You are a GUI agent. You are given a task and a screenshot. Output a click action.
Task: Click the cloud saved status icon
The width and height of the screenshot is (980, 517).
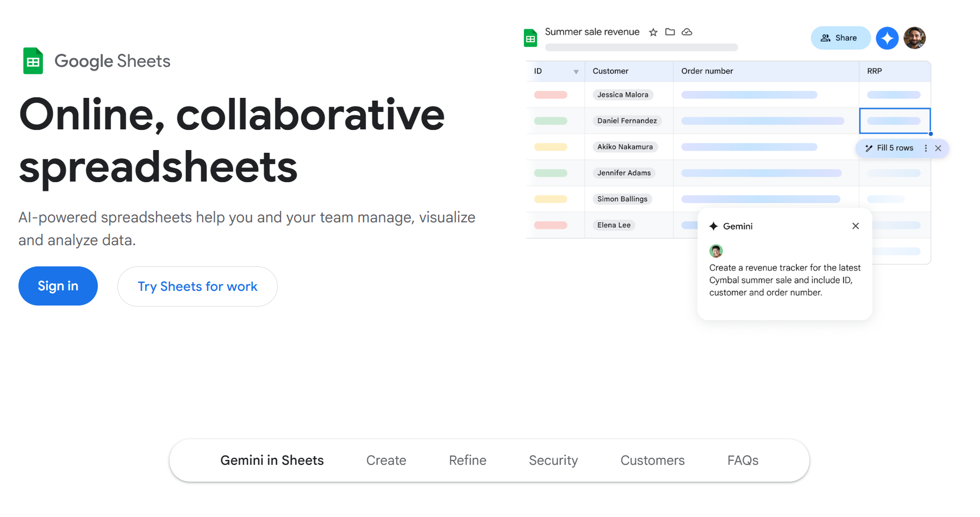point(687,32)
